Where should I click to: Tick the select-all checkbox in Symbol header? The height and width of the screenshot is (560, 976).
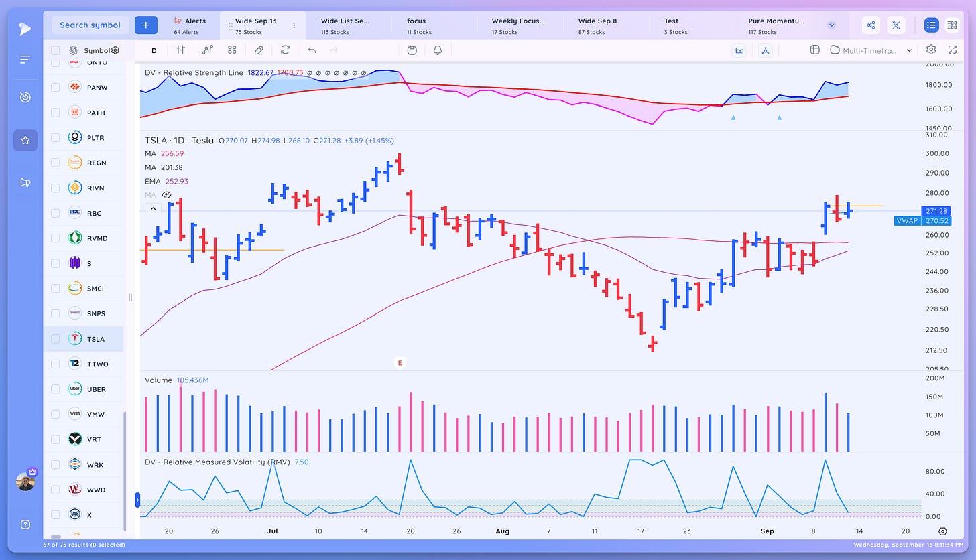pyautogui.click(x=55, y=50)
